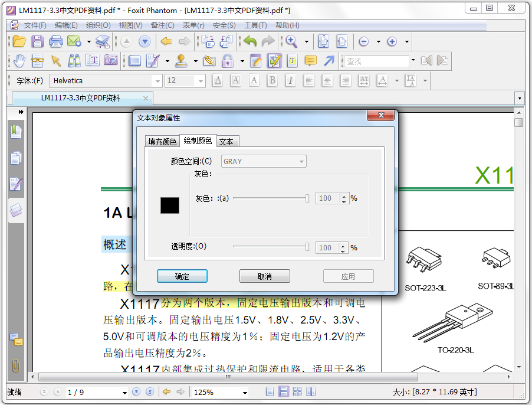The image size is (532, 405).
Task: Click the Save floppy disk icon
Action: (37, 41)
